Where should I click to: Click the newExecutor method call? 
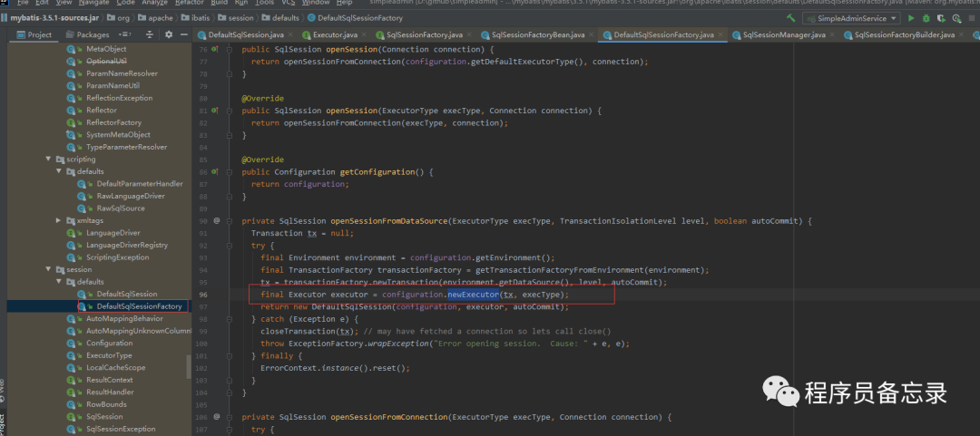(x=473, y=295)
